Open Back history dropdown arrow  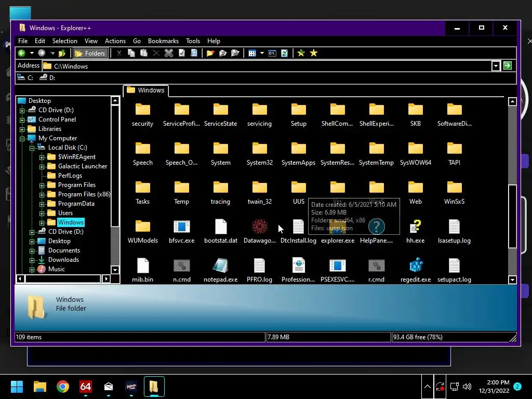click(x=32, y=54)
